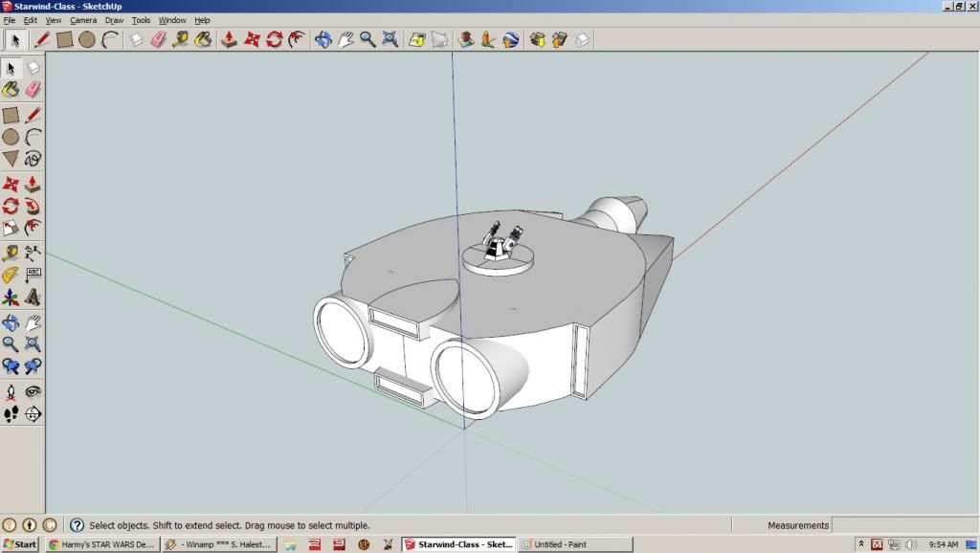Click the Windows Start button
The height and width of the screenshot is (553, 980).
coord(19,544)
